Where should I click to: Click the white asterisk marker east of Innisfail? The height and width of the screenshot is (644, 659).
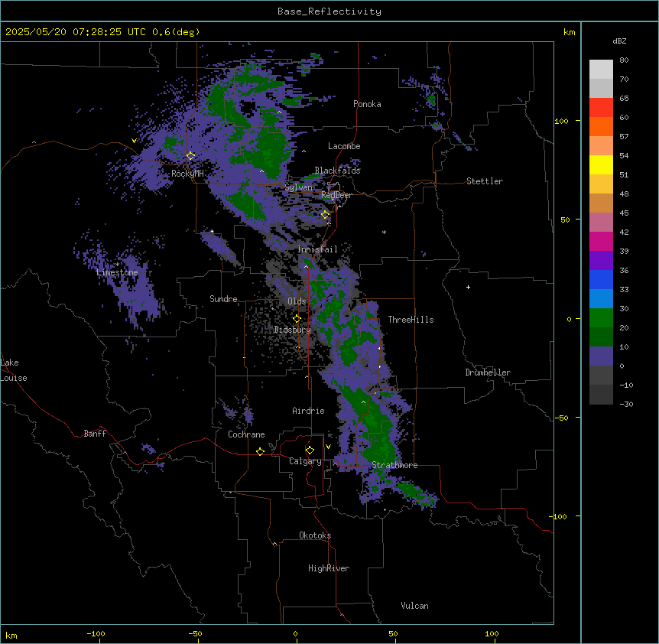[384, 233]
